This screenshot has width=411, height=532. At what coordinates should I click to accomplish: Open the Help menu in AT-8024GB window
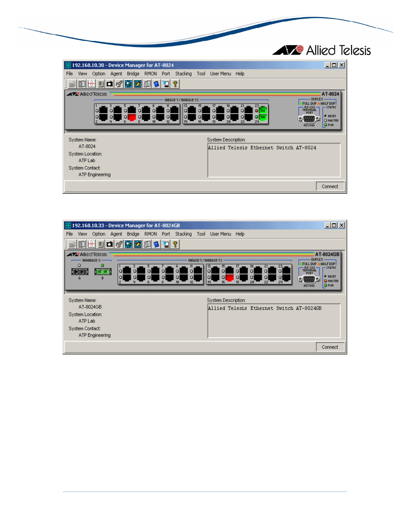coord(240,234)
